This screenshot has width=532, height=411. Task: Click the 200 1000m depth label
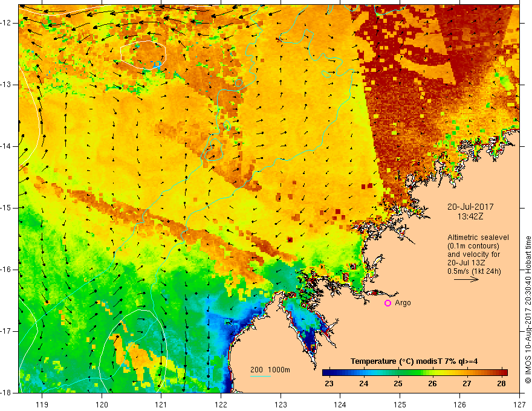coord(270,370)
